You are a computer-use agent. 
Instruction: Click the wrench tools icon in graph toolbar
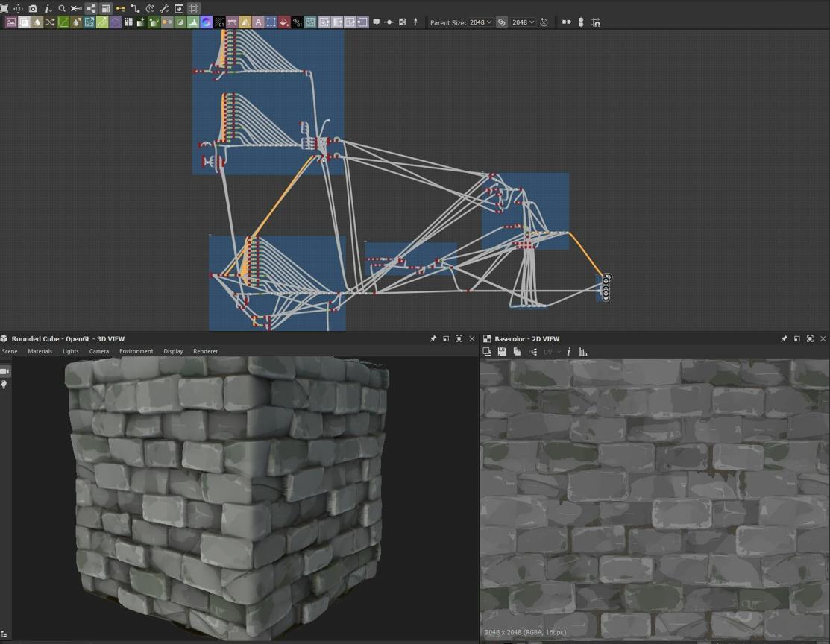tap(164, 8)
